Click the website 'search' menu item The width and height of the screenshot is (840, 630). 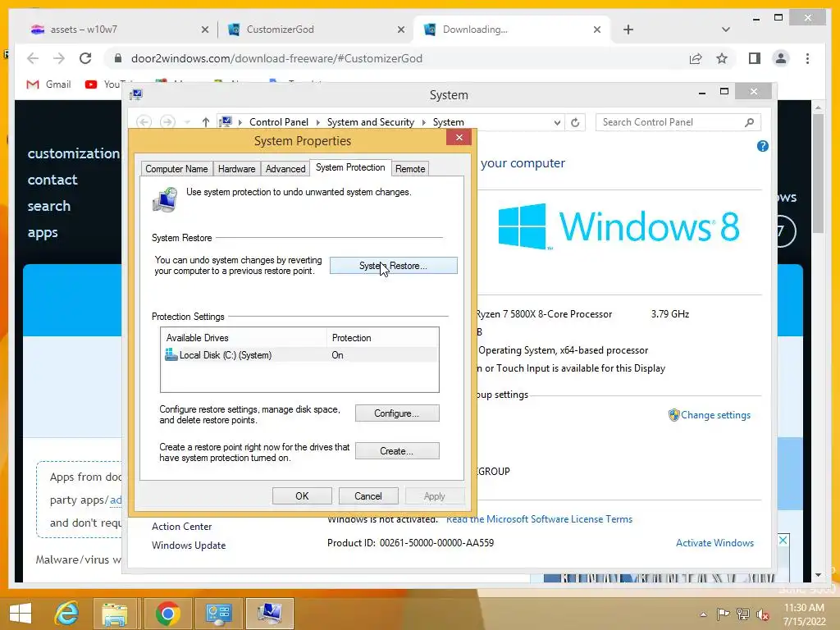point(48,206)
